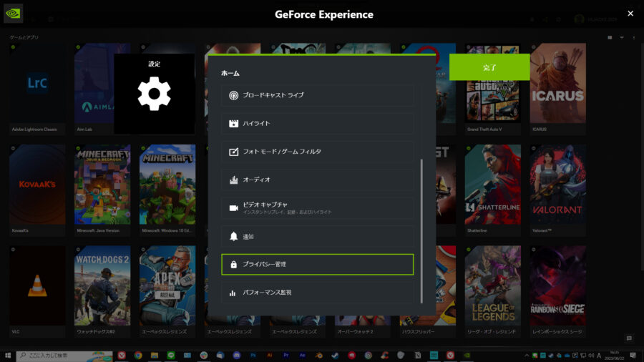Open Steam from the taskbar
The height and width of the screenshot is (362, 644).
click(335, 356)
